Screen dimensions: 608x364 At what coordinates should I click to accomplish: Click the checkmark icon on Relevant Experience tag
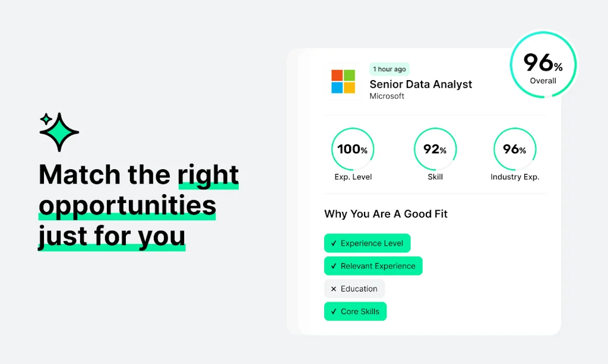point(335,266)
